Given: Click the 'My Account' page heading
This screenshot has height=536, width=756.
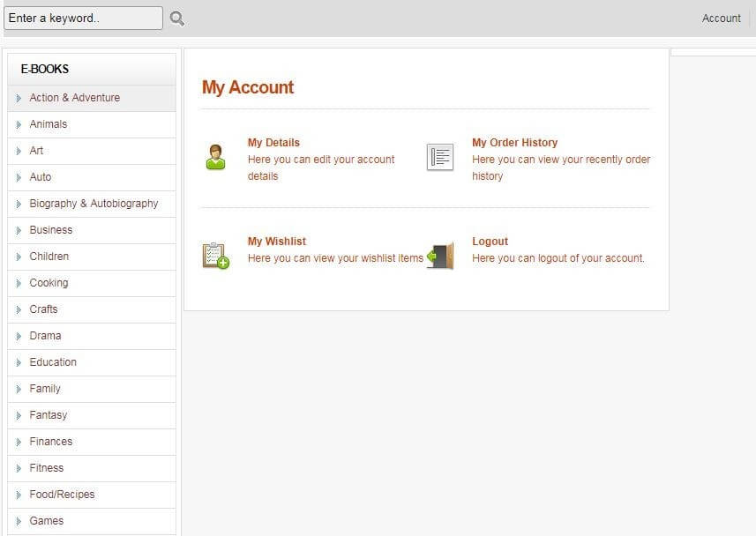Looking at the screenshot, I should click(248, 87).
